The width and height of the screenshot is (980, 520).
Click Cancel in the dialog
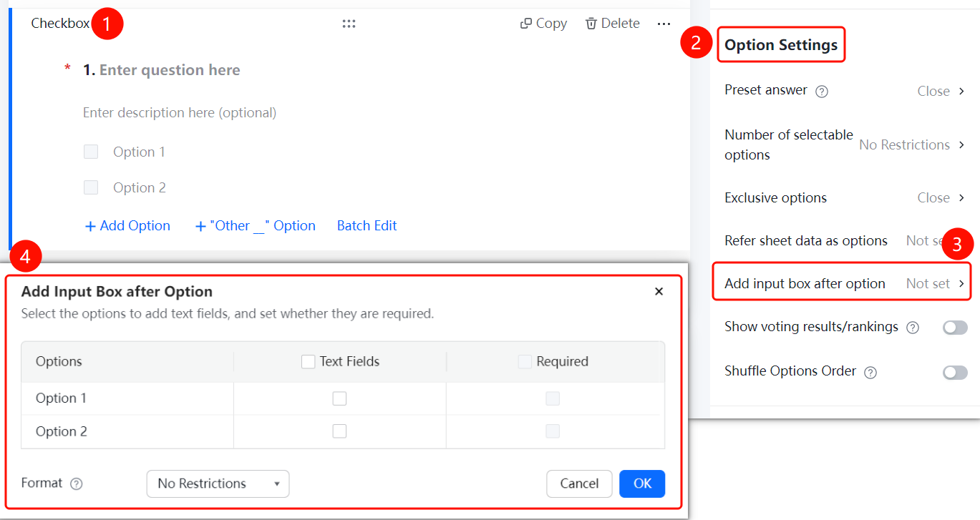(579, 484)
